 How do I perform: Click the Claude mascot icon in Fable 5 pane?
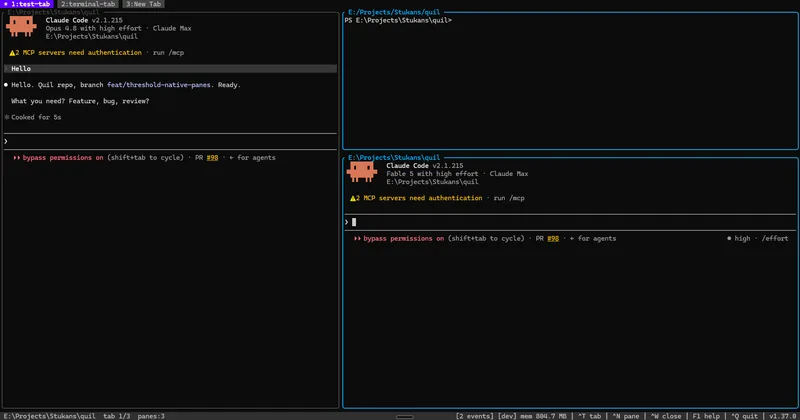tap(362, 171)
